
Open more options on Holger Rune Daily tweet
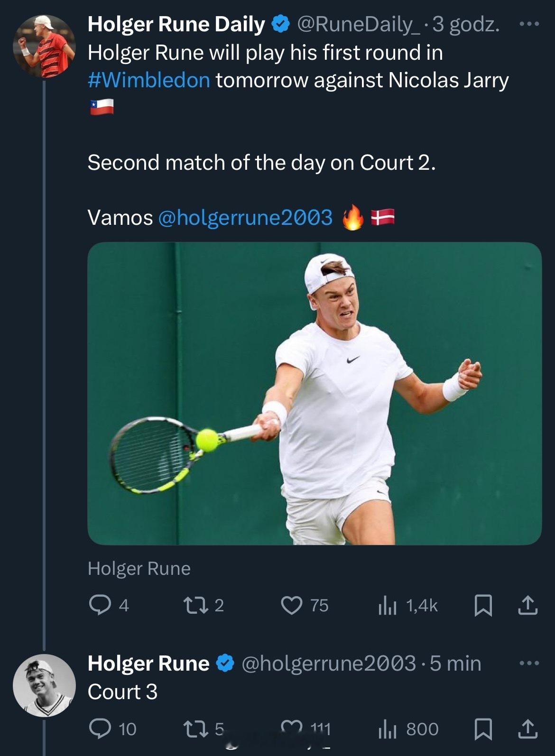[529, 24]
